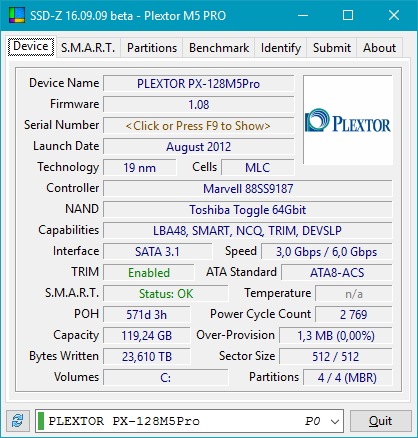
Task: Click the Plextor logo image
Action: [348, 120]
